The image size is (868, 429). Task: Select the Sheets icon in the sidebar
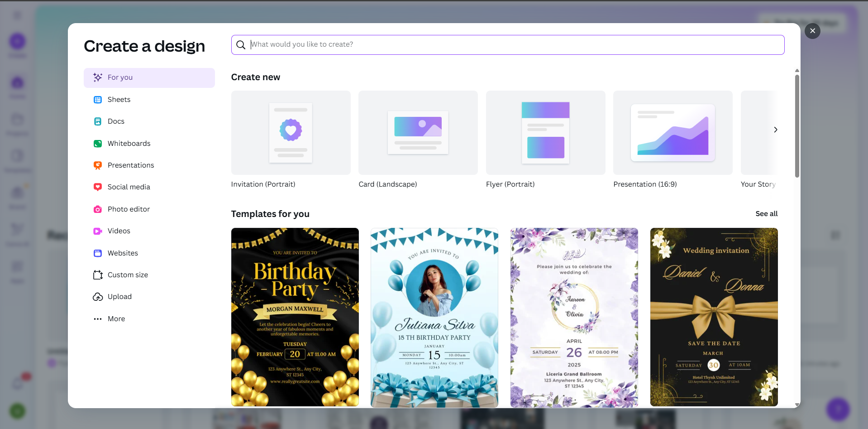pos(98,99)
